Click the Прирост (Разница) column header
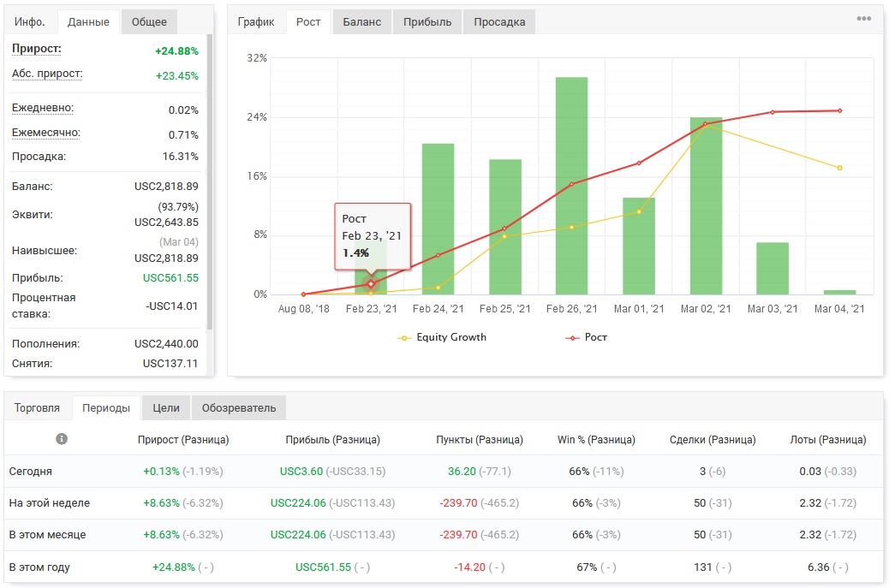 (183, 440)
